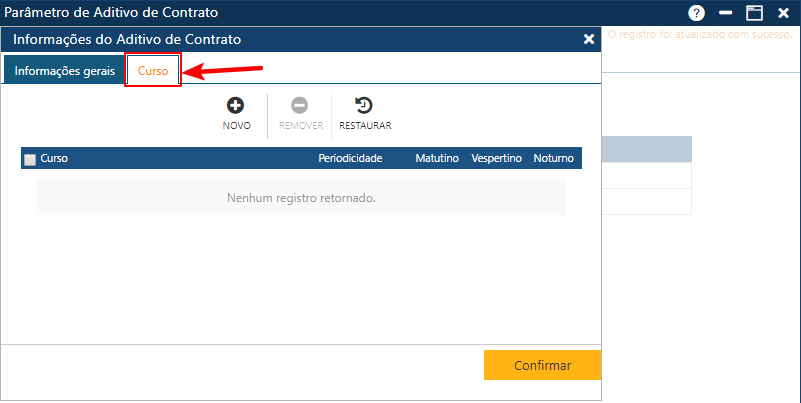Sort by the Curso column header
801x403 pixels.
pyautogui.click(x=54, y=158)
